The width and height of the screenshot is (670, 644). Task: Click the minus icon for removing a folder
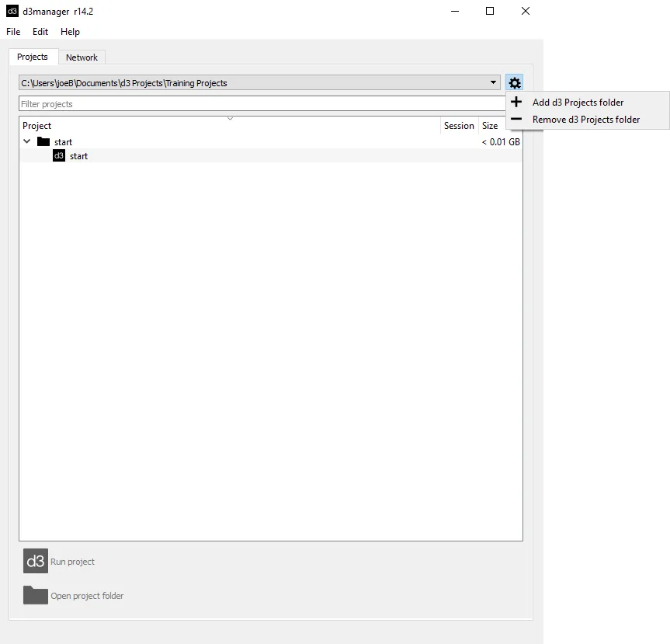[x=516, y=119]
